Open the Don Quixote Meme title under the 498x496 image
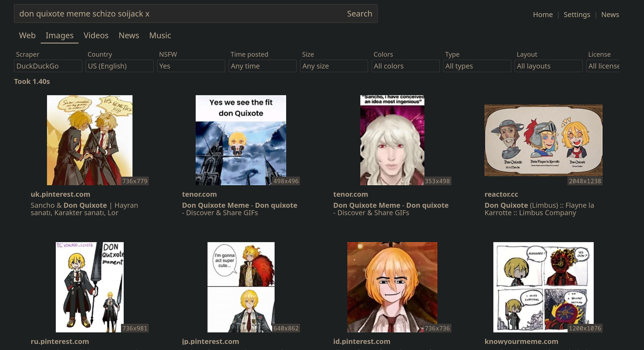Image resolution: width=644 pixels, height=350 pixels. coord(240,209)
